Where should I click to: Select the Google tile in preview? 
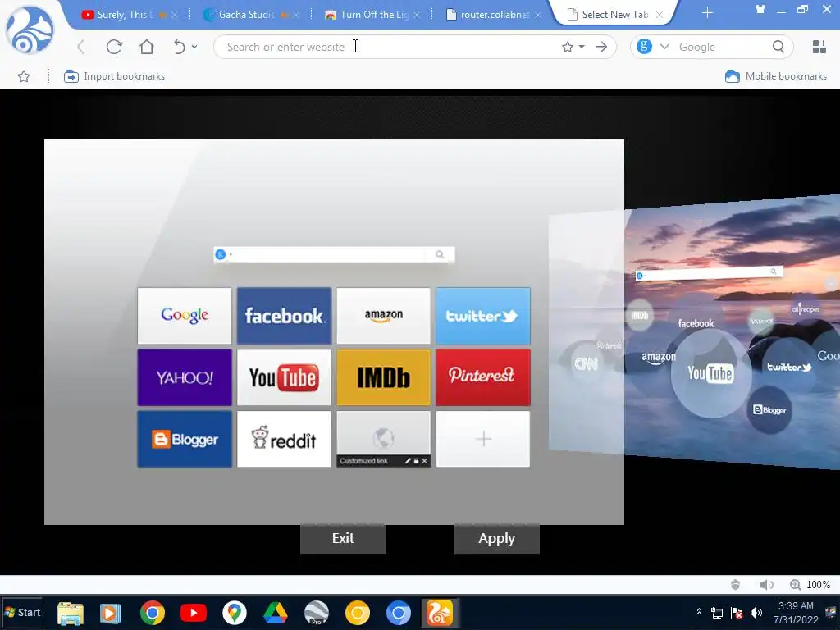coord(185,316)
